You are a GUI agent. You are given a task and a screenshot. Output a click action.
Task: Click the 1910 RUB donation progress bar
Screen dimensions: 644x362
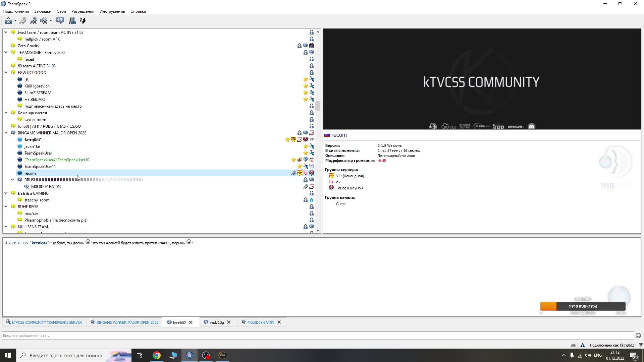(x=583, y=306)
